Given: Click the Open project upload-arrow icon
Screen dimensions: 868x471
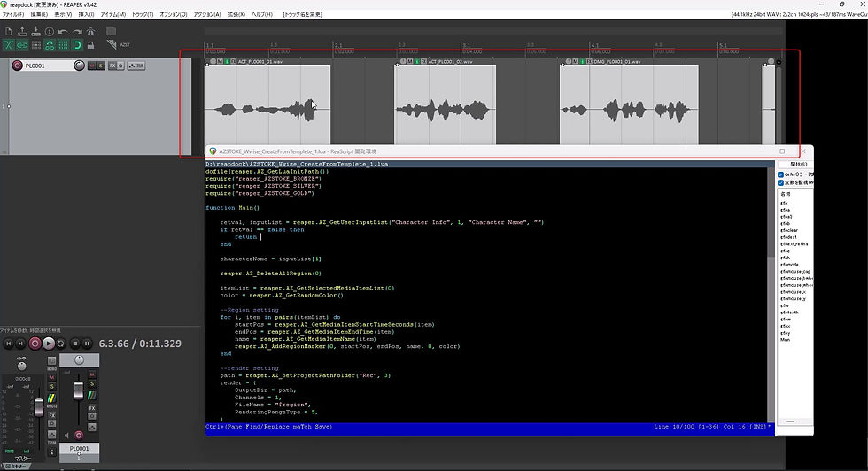Looking at the screenshot, I should coord(22,32).
